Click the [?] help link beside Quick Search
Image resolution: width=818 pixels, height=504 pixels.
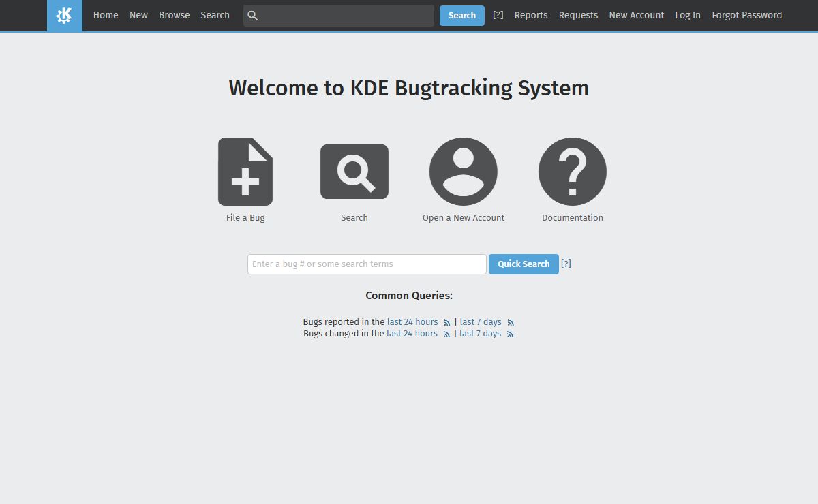coord(566,264)
